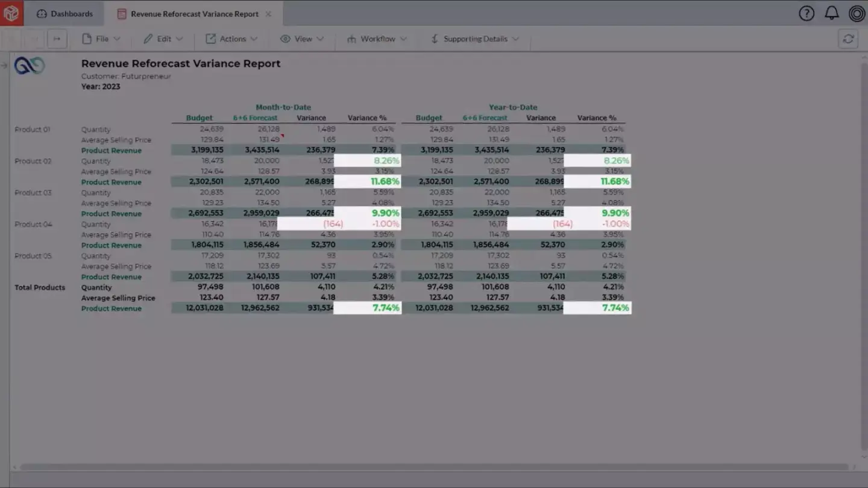Expand the View menu chevron

tap(320, 39)
